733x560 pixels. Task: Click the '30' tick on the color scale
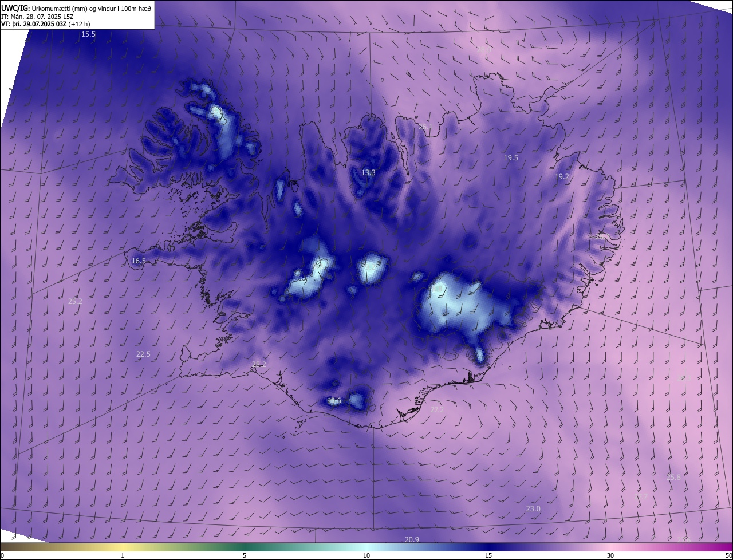click(x=610, y=555)
